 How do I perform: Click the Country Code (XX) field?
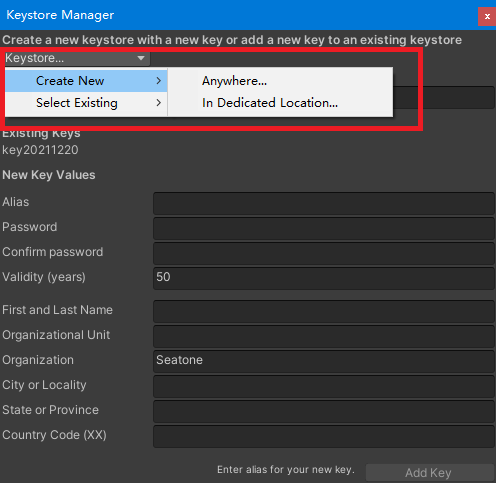pyautogui.click(x=324, y=436)
